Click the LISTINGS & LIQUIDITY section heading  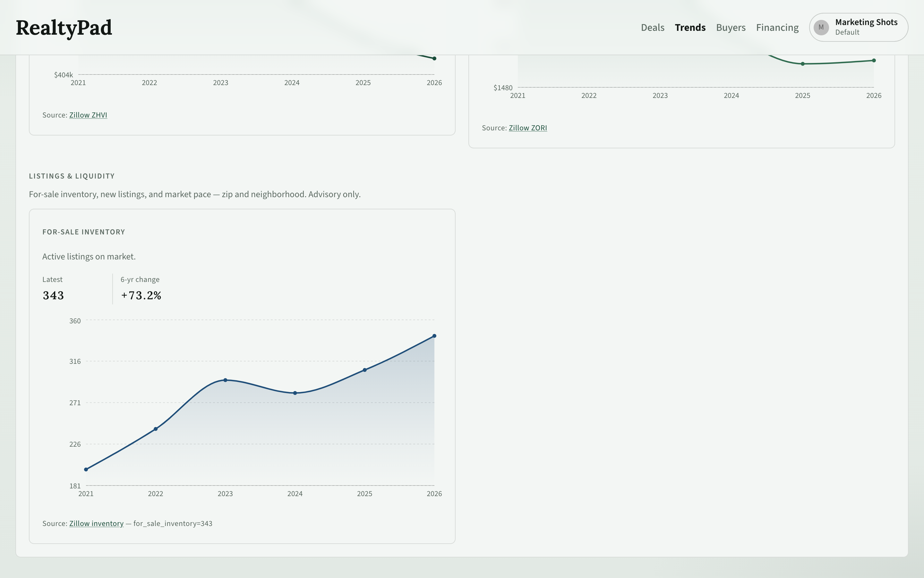(x=72, y=176)
